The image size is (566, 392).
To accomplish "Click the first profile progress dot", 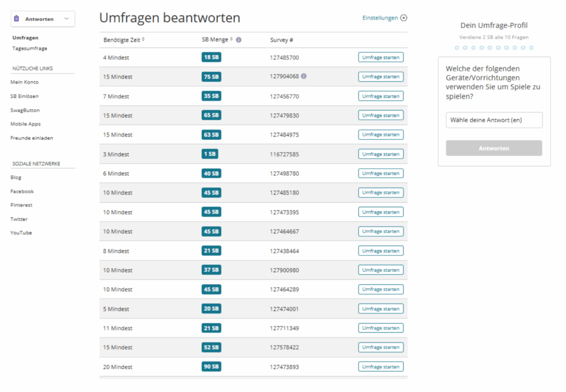I will click(457, 48).
